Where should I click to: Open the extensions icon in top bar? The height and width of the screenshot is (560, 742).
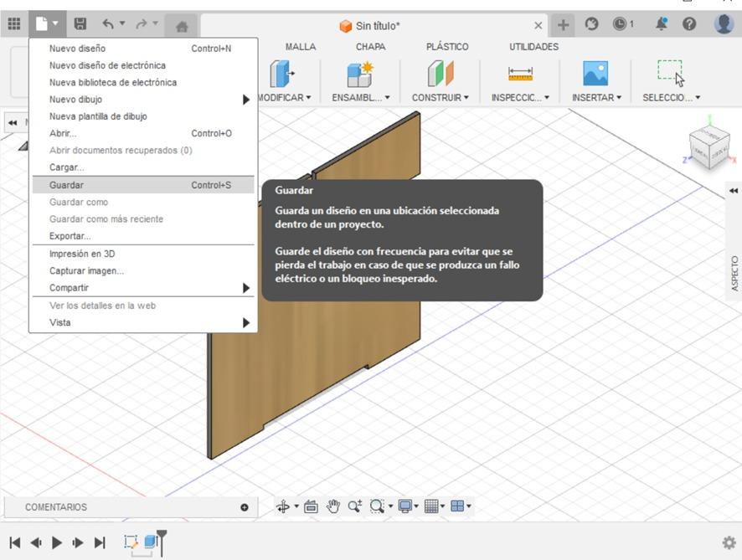tap(591, 23)
